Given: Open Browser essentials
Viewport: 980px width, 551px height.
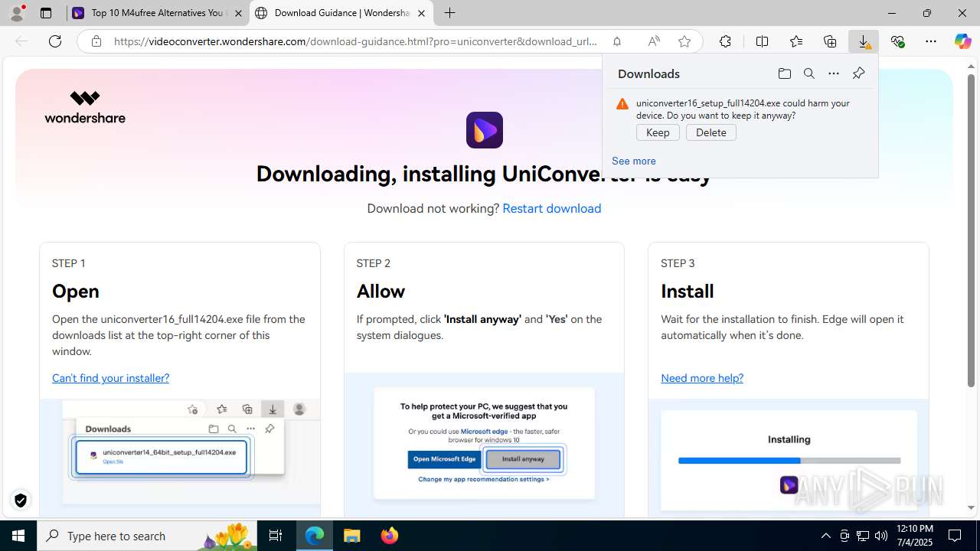Looking at the screenshot, I should pos(897,41).
